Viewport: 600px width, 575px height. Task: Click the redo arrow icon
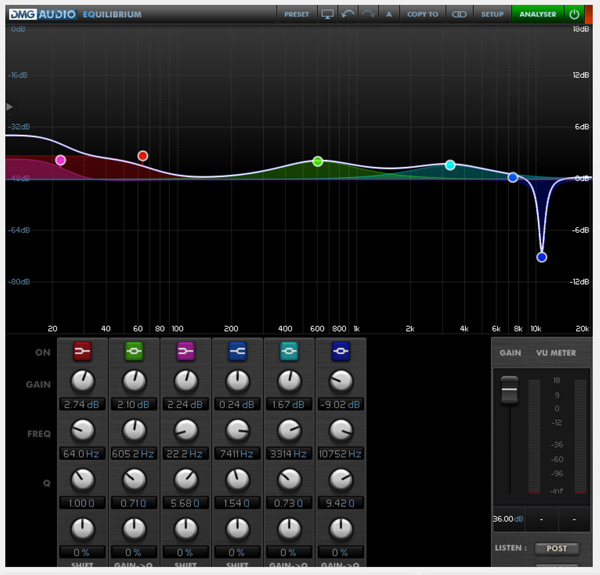368,15
